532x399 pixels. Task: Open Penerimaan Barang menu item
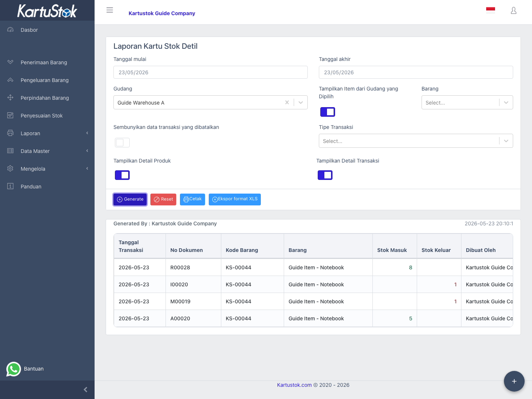tap(47, 62)
